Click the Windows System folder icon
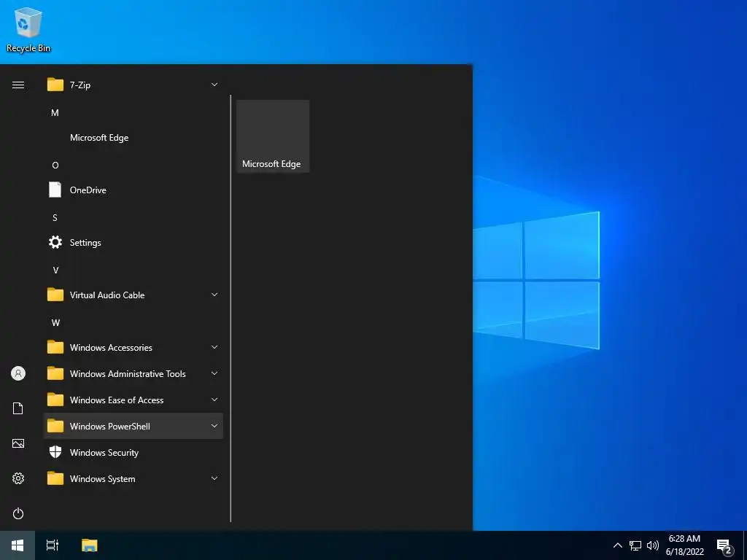Screen dimensions: 747x560 point(55,478)
